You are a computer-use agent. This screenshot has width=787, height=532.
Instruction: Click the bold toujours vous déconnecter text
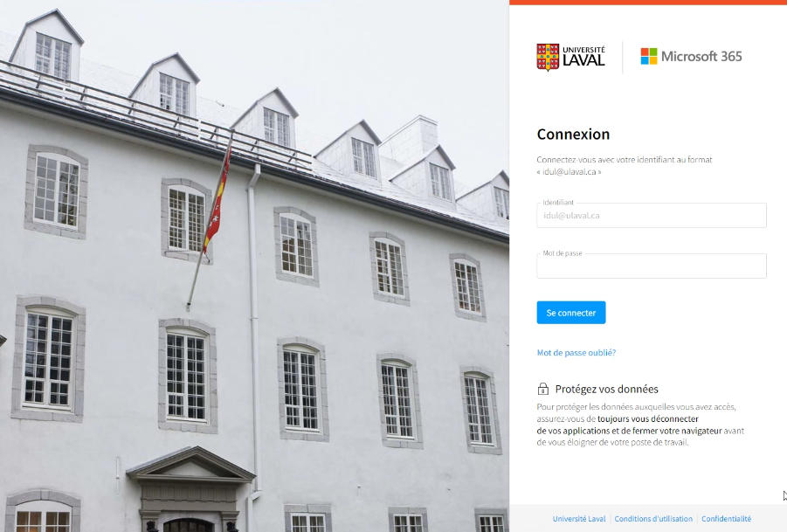tap(647, 418)
